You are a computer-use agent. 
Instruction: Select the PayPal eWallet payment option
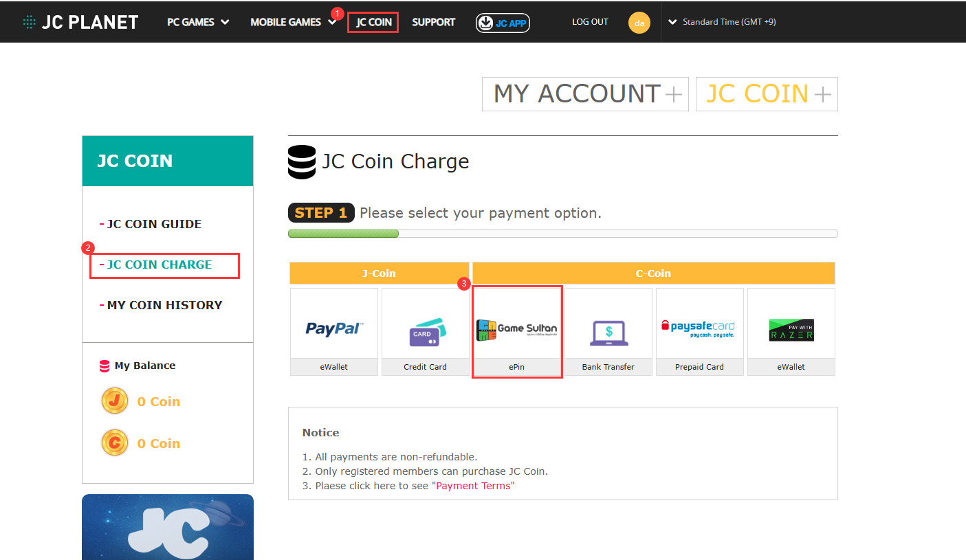pos(334,331)
